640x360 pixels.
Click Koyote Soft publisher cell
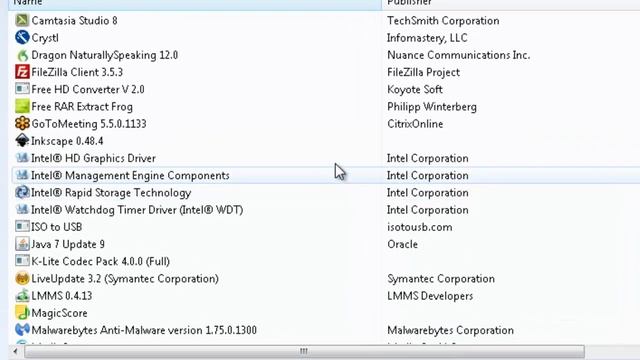pos(415,89)
